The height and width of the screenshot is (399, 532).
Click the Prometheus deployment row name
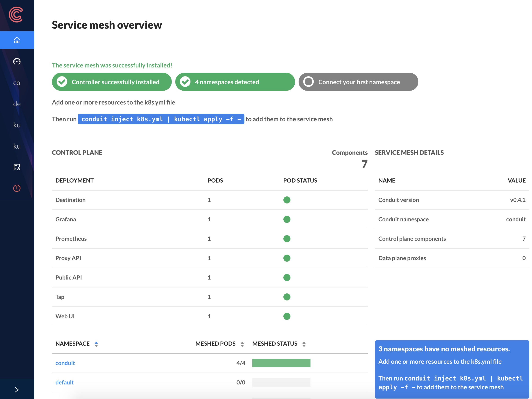tap(71, 239)
